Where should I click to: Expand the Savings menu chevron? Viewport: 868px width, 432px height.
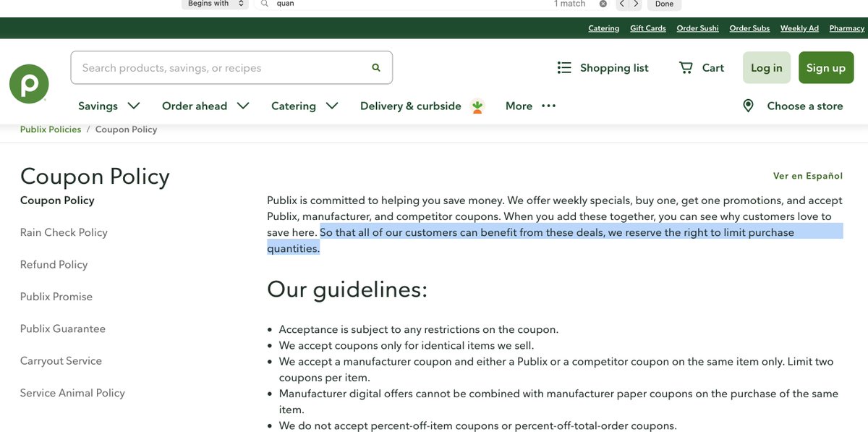134,106
